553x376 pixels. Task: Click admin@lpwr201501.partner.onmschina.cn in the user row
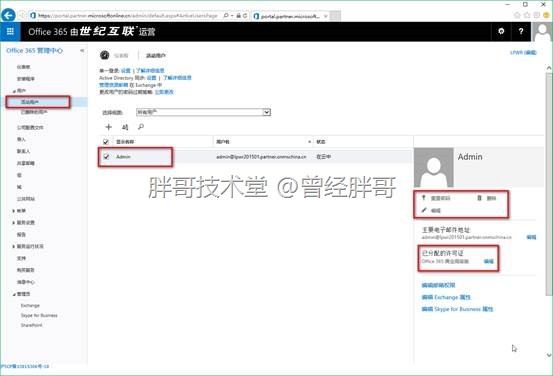(x=261, y=157)
